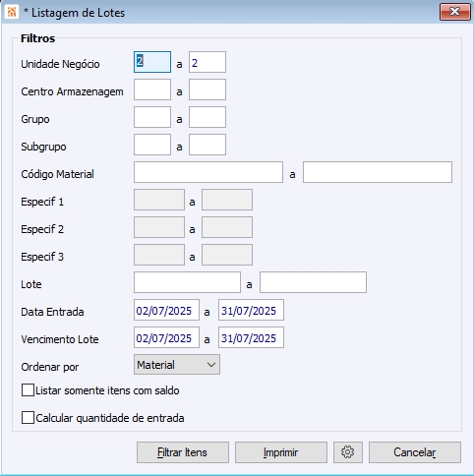
Task: Close the Listagem de Lotes window
Action: pyautogui.click(x=454, y=12)
